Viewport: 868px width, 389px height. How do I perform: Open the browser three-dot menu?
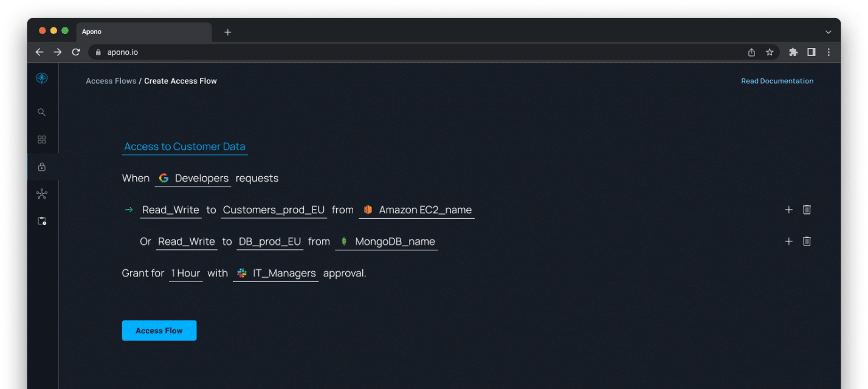[828, 52]
